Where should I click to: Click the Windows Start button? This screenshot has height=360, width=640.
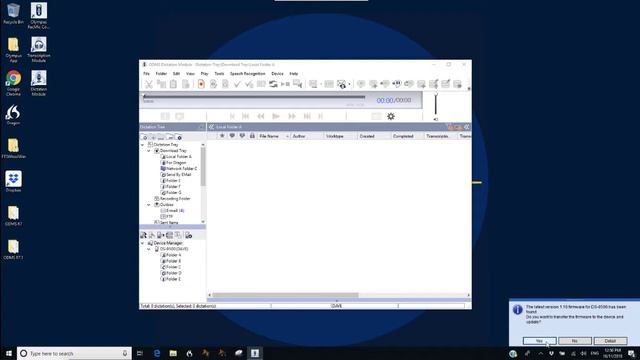pyautogui.click(x=9, y=353)
